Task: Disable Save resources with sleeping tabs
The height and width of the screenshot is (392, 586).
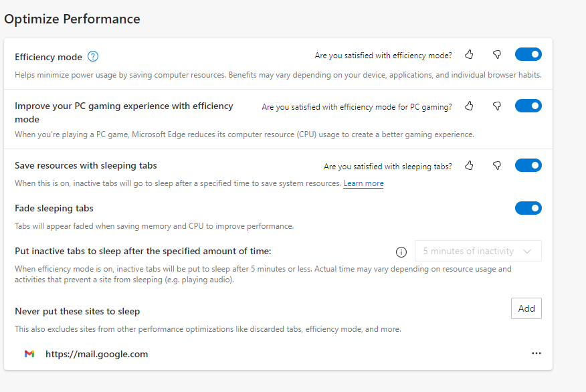Action: coord(528,165)
